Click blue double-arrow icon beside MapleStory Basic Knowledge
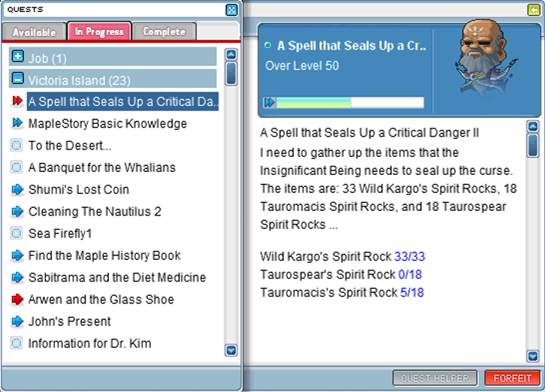Image resolution: width=545 pixels, height=392 pixels. (17, 123)
